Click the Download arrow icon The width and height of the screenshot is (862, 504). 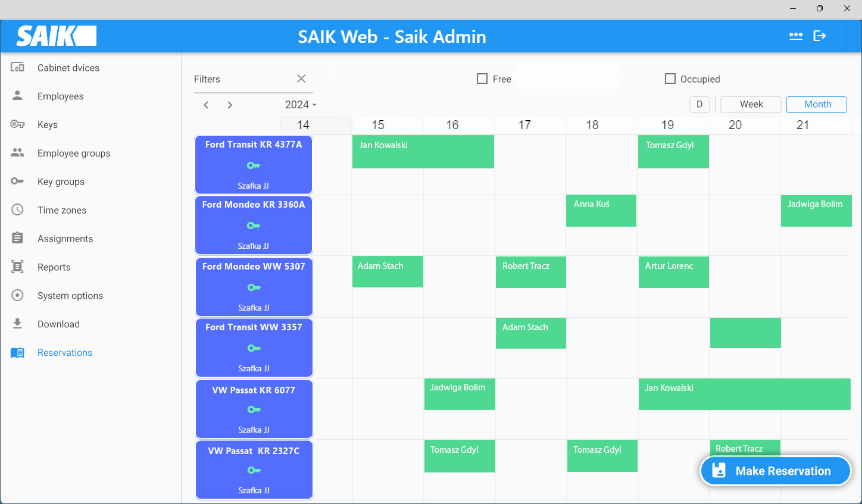[x=18, y=324]
